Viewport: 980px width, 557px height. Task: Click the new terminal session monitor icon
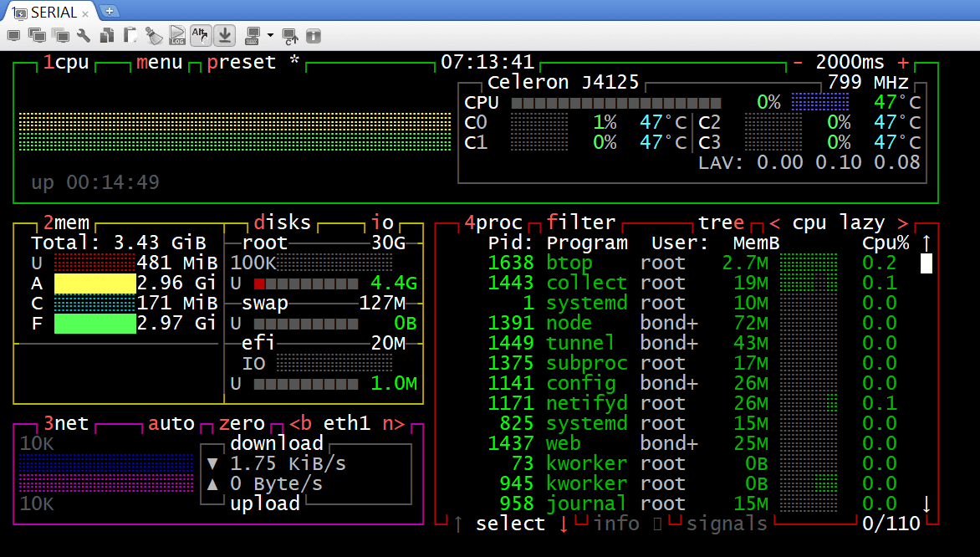pos(13,36)
